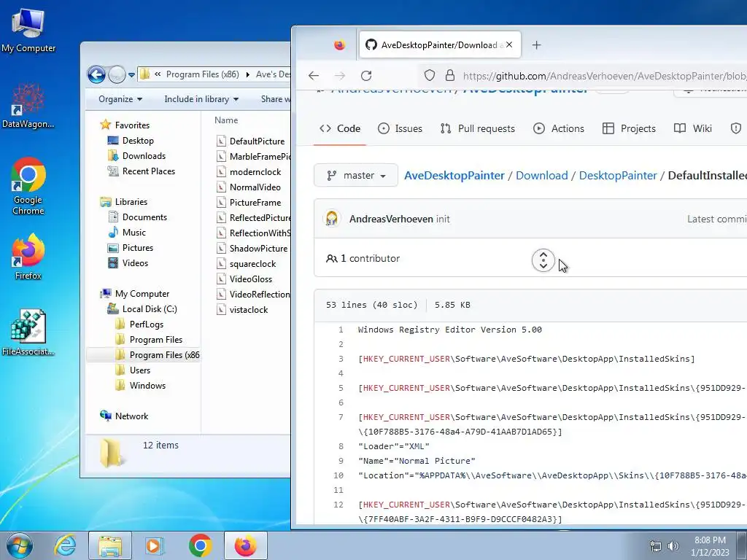Viewport: 747px width, 560px height.
Task: Open the Organize menu in Explorer
Action: [120, 99]
